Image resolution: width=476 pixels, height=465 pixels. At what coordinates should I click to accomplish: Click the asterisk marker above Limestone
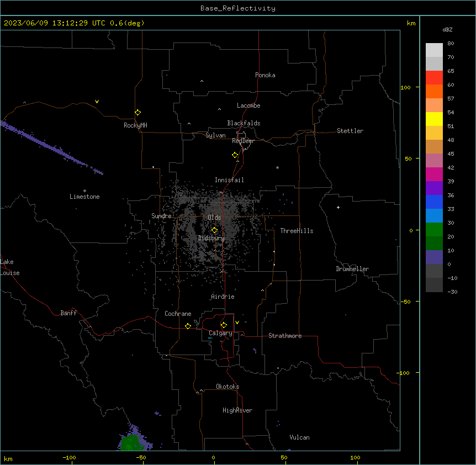coord(84,191)
